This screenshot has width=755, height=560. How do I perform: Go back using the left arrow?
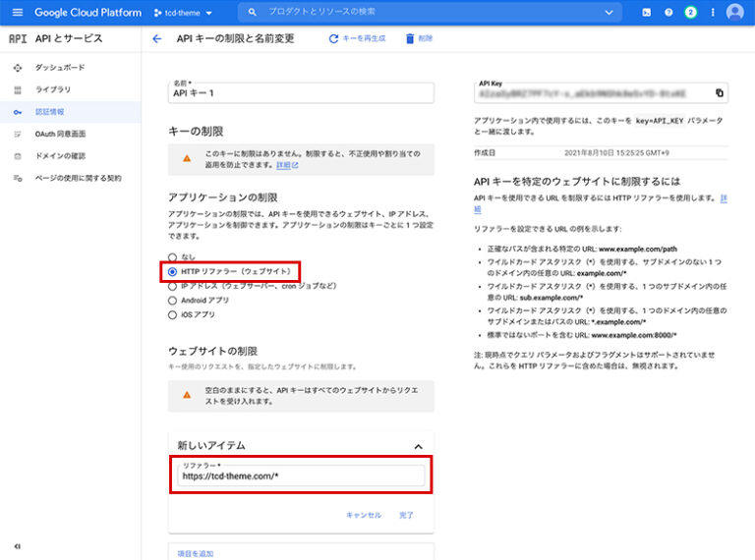pyautogui.click(x=157, y=38)
